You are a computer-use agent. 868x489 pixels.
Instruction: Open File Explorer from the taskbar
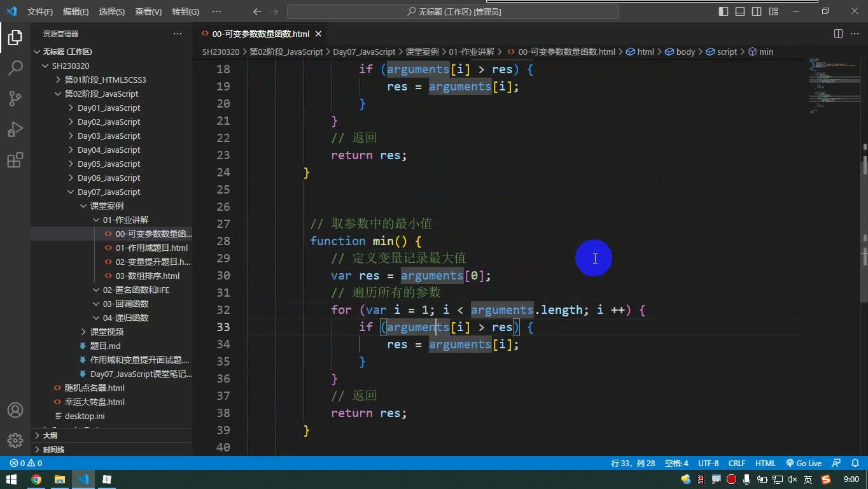click(60, 479)
